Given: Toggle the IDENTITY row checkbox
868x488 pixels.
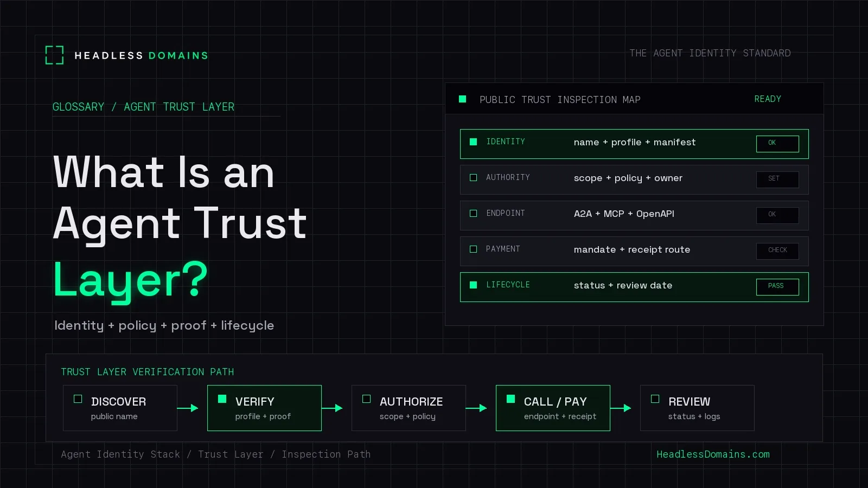Looking at the screenshot, I should [x=474, y=142].
